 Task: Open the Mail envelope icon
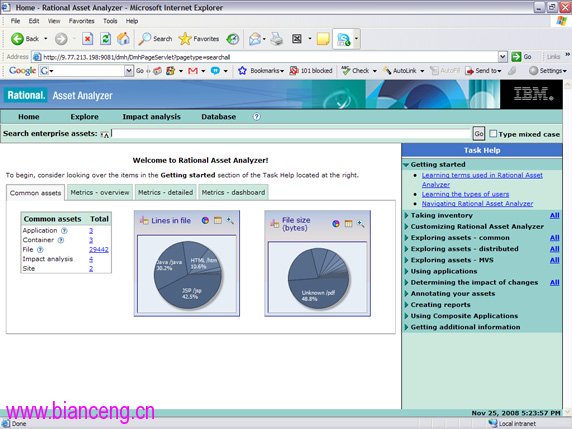click(255, 39)
